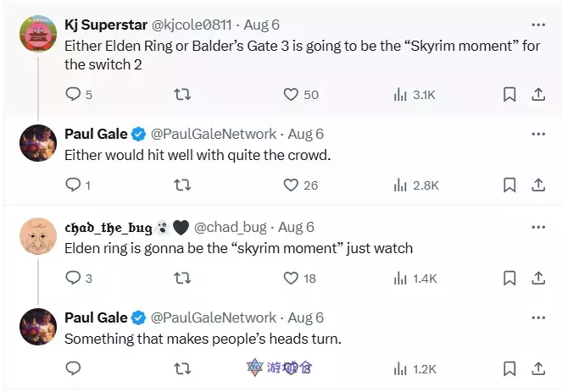Image resolution: width=562 pixels, height=392 pixels.
Task: Like Paul Gale's tweet with 26 likes
Action: pyautogui.click(x=291, y=184)
